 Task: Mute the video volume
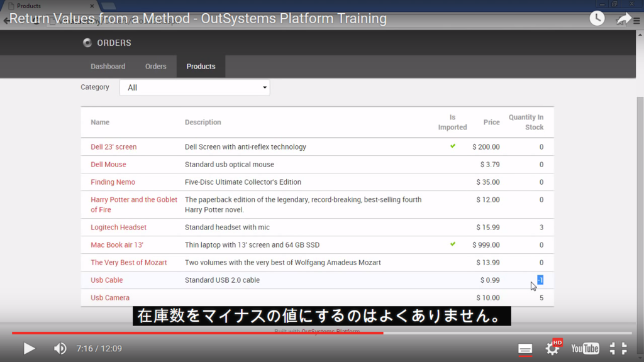tap(60, 348)
